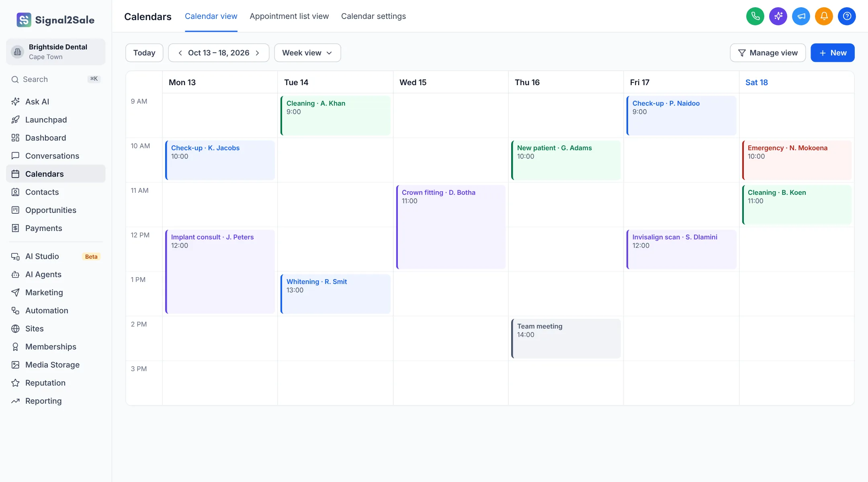
Task: Select the Calendar view tab
Action: click(211, 16)
